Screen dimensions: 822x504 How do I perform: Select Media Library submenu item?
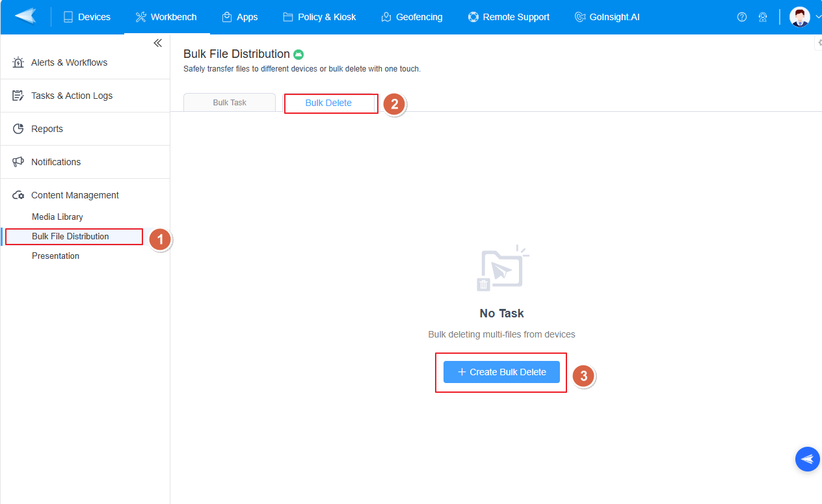coord(57,217)
